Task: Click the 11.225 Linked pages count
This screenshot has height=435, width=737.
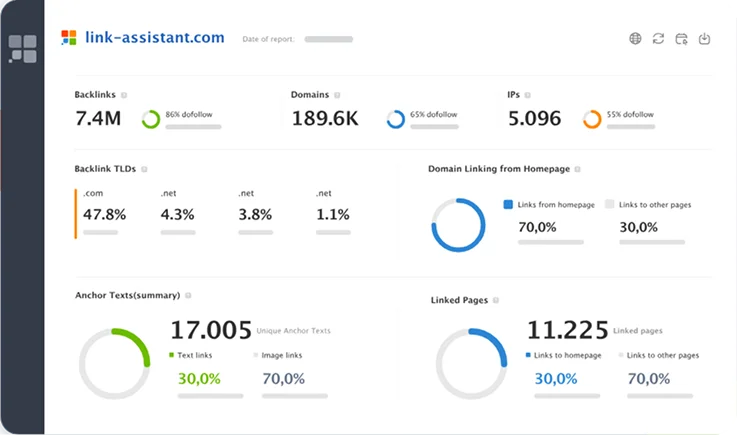Action: [567, 330]
